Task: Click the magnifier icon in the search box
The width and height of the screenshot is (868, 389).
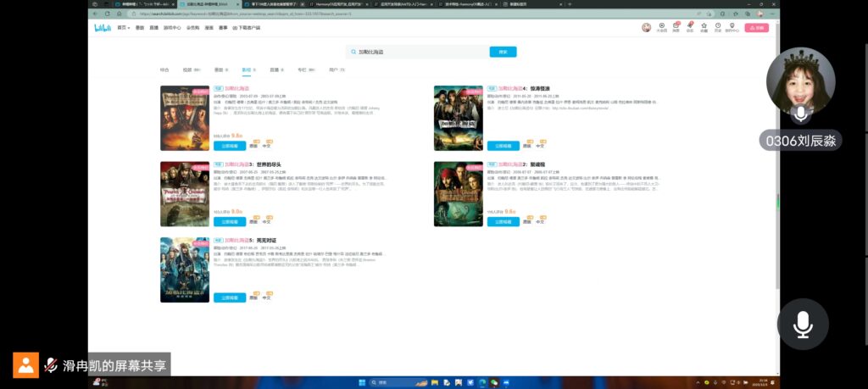Action: (353, 52)
